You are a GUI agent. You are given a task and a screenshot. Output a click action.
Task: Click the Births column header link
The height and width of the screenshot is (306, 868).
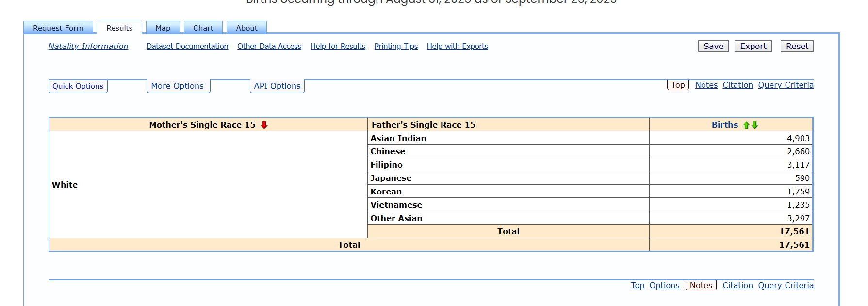point(724,125)
